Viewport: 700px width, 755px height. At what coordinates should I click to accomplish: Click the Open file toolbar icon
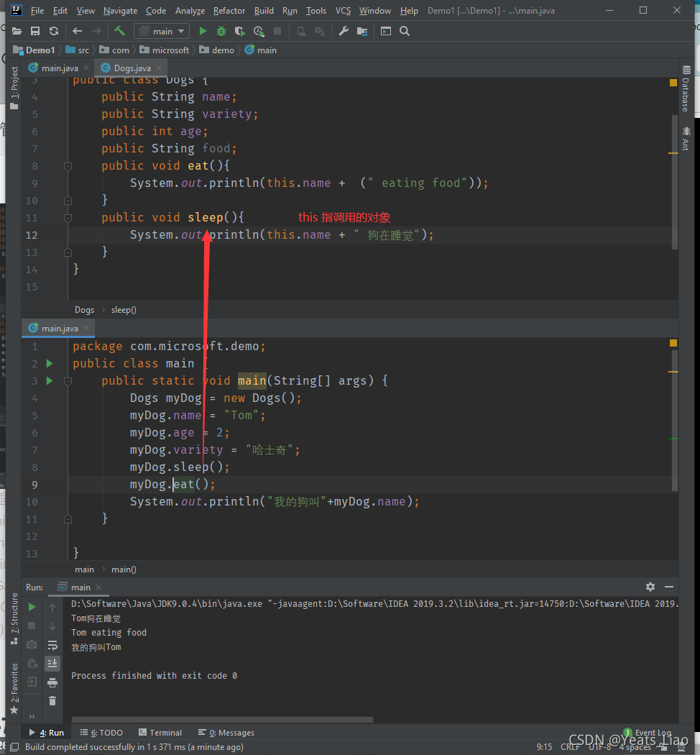pos(17,32)
